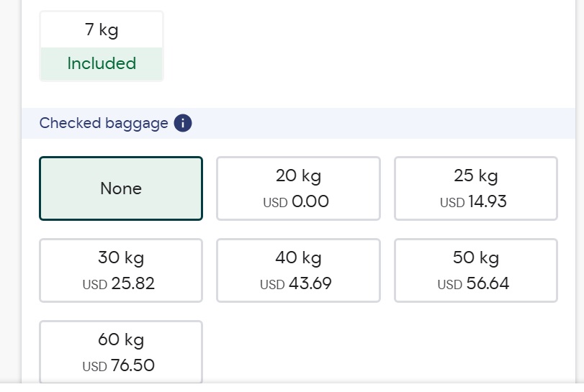The width and height of the screenshot is (584, 392).
Task: Select 25 kg checked baggage
Action: pos(475,188)
